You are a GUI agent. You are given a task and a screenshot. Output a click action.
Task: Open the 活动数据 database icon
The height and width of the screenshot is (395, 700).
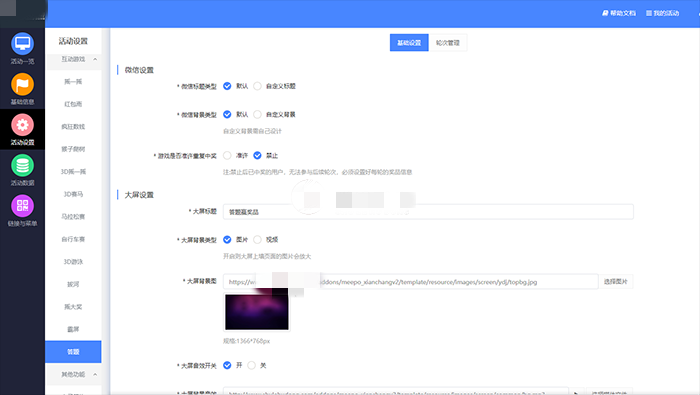click(x=22, y=166)
